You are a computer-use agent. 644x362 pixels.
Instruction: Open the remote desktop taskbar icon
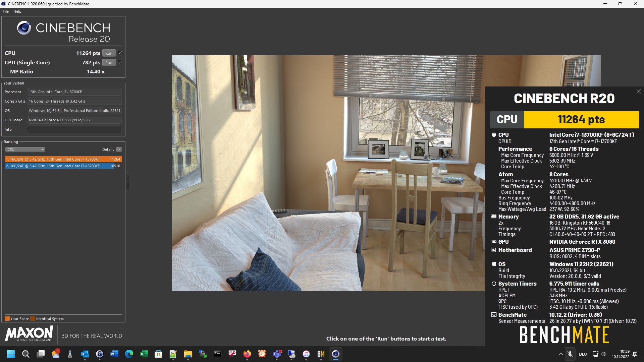(291, 354)
